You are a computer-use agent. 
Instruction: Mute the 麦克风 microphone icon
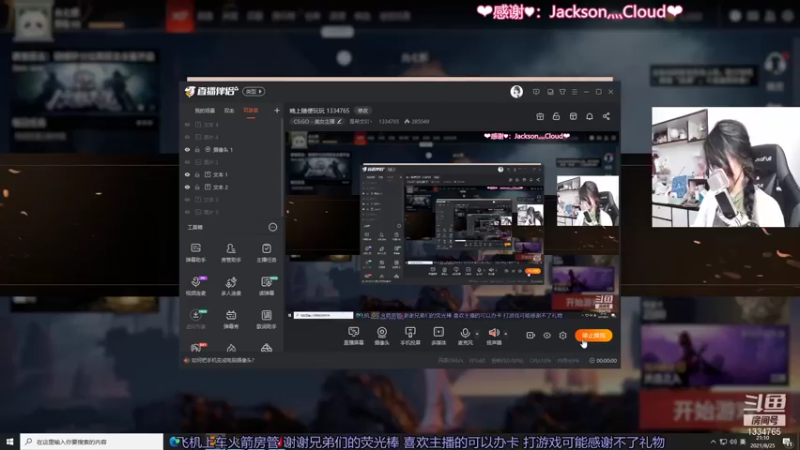[465, 334]
